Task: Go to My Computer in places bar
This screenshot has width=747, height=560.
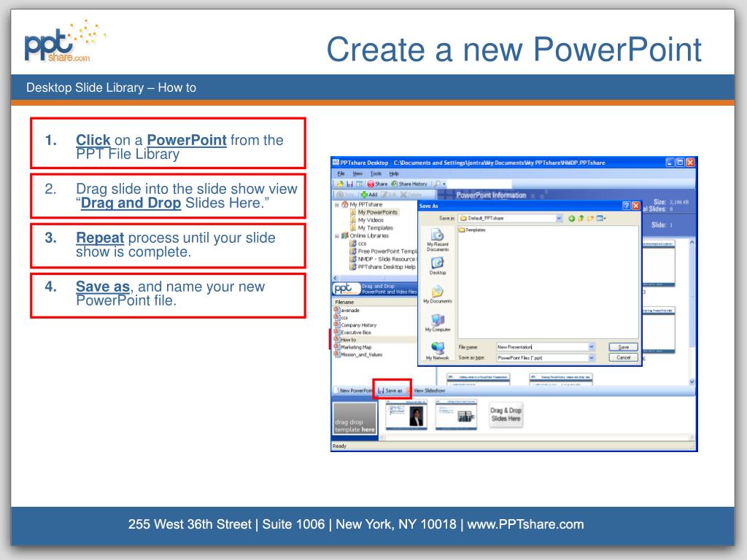Action: 438,323
